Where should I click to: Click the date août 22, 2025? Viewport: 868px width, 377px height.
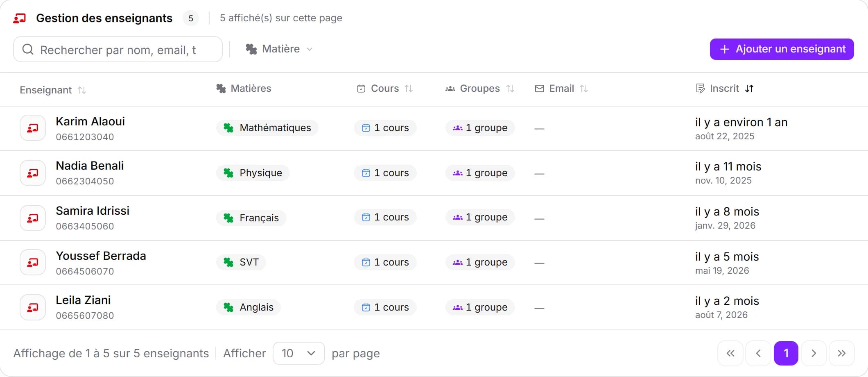[x=725, y=136]
